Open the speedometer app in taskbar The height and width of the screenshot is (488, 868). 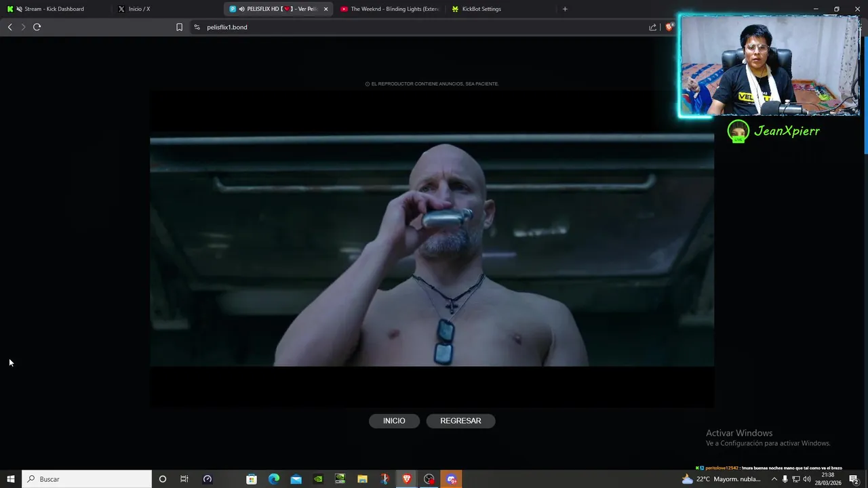[208, 479]
